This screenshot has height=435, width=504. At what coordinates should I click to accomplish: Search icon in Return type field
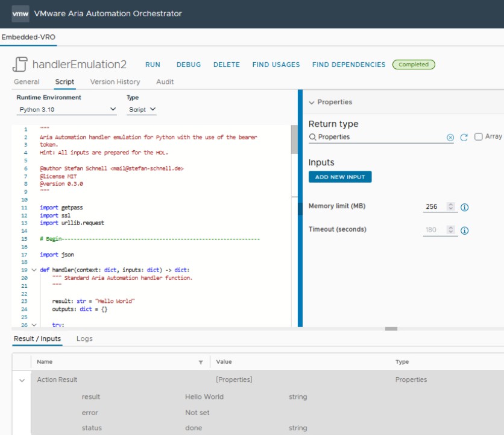(x=312, y=138)
